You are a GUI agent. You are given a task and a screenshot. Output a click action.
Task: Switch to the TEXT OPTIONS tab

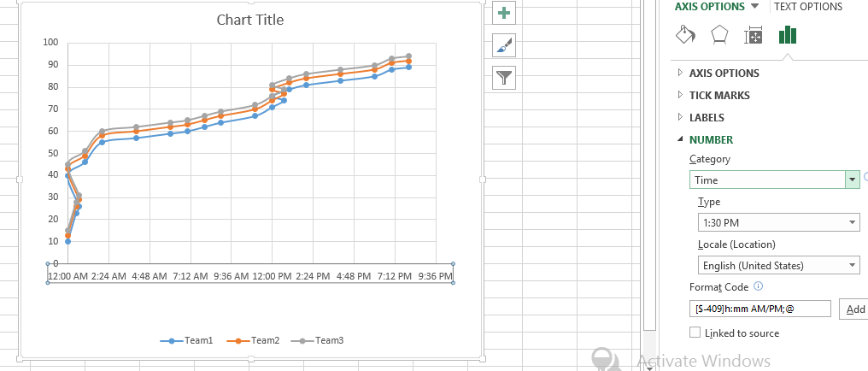(807, 7)
